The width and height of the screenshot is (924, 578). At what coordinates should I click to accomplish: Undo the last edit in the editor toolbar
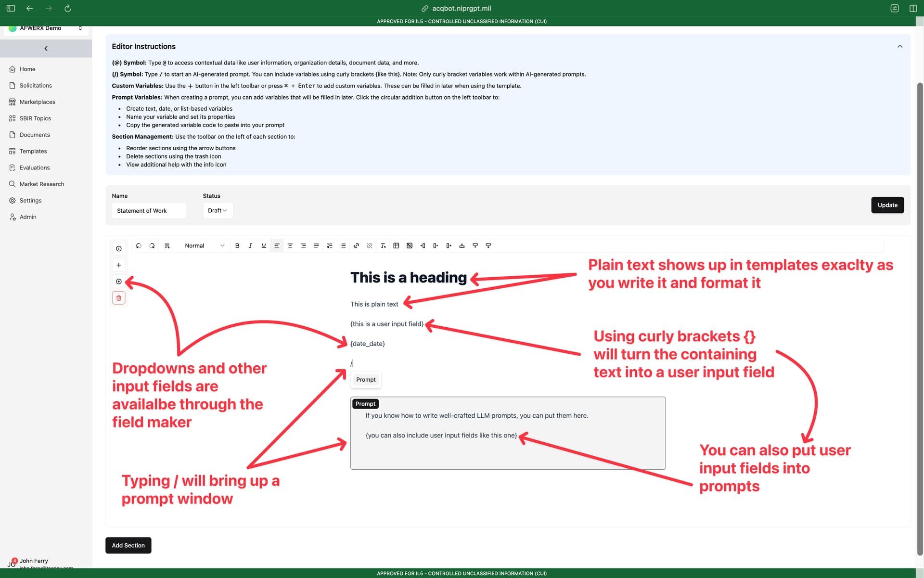click(139, 245)
